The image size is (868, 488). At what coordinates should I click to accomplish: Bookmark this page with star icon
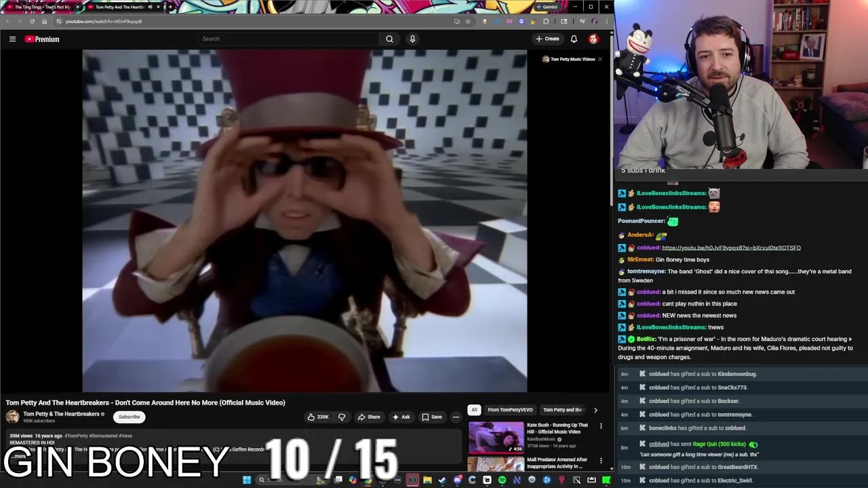[x=467, y=21]
